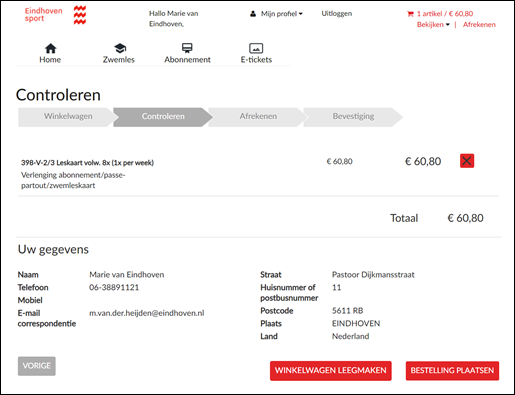Click the Bevestiging progress step
Image resolution: width=515 pixels, height=395 pixels.
pos(353,116)
